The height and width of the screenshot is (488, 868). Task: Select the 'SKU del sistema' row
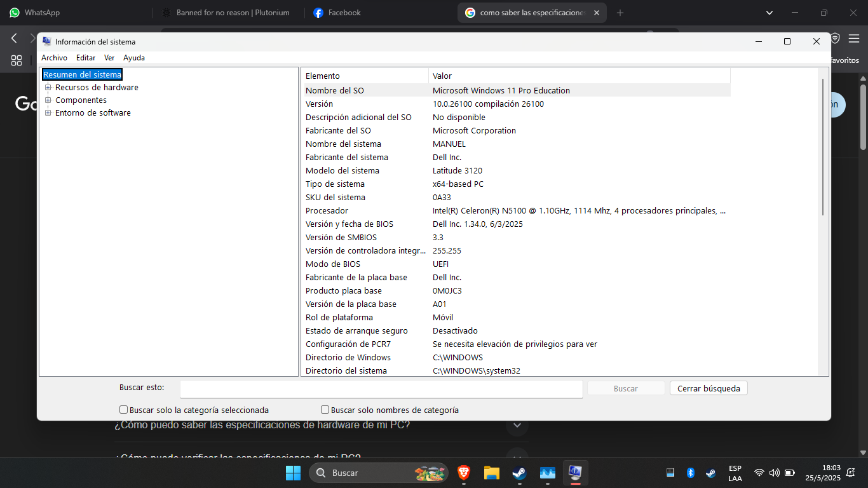[517, 197]
